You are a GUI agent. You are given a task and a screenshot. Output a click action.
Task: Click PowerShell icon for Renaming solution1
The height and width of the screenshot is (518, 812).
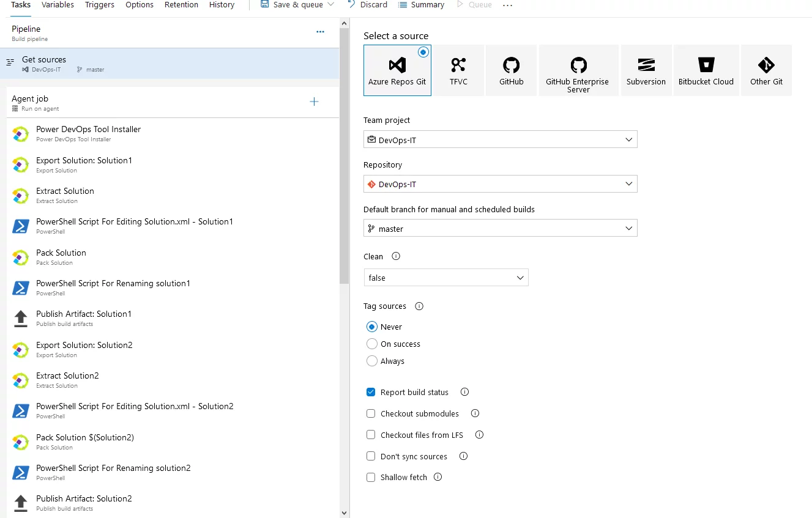(x=21, y=288)
